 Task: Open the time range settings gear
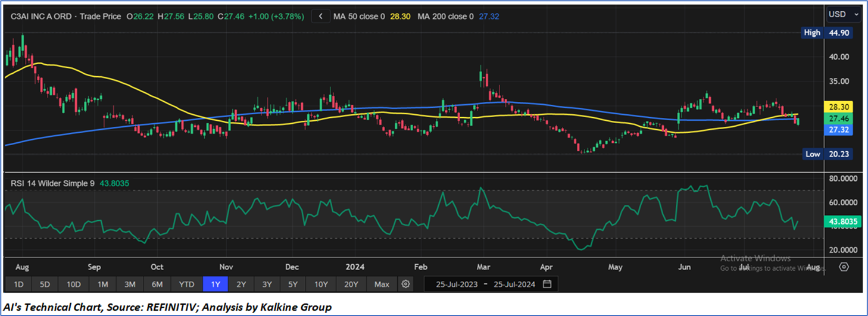click(405, 284)
